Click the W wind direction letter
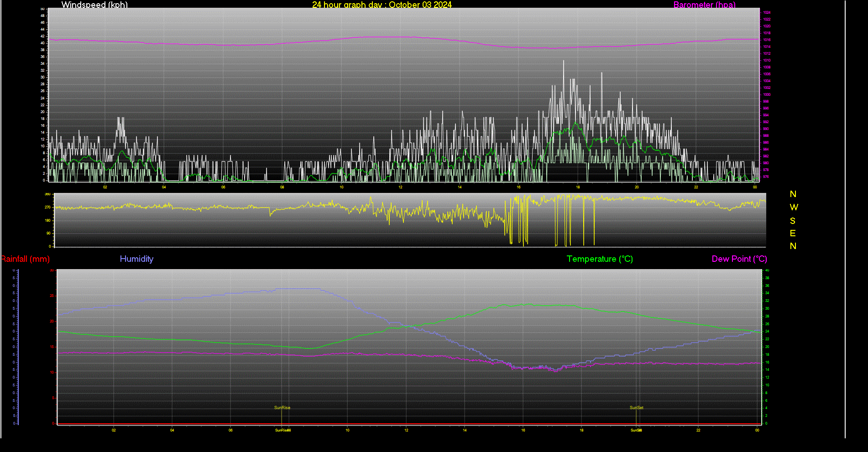The width and height of the screenshot is (868, 452). [794, 207]
